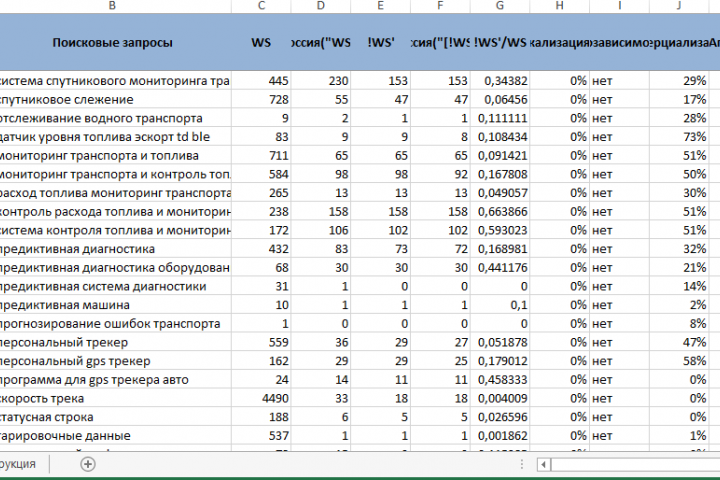Click the "!WS'/WS" header cell

(500, 42)
